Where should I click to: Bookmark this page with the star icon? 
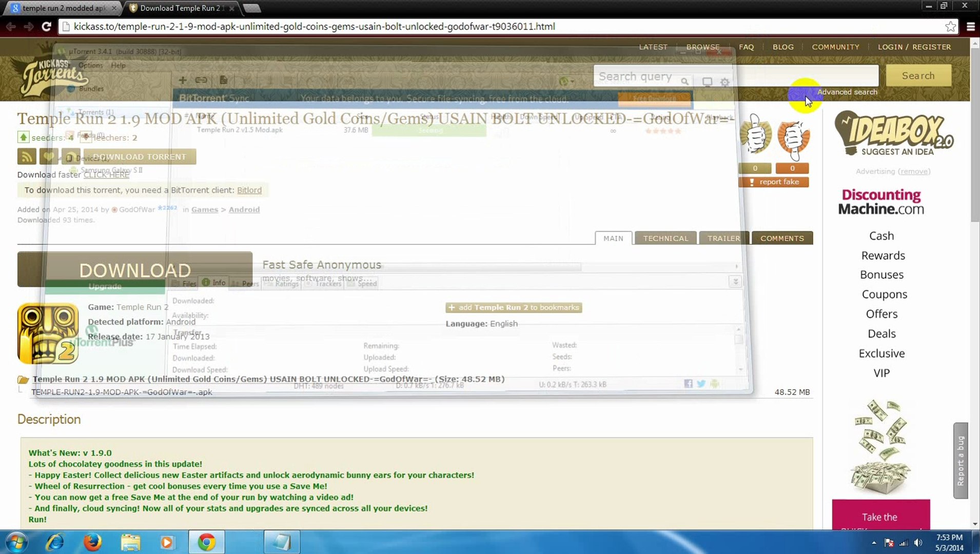950,27
